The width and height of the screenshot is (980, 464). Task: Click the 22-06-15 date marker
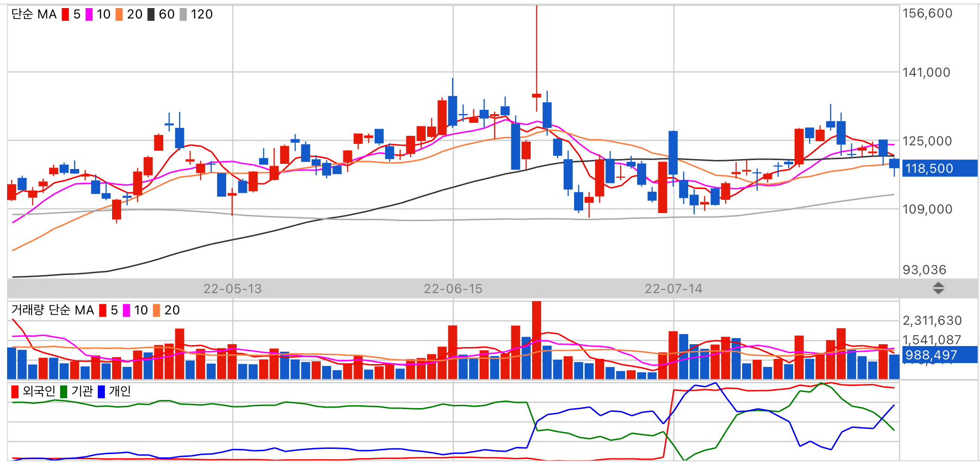click(453, 289)
